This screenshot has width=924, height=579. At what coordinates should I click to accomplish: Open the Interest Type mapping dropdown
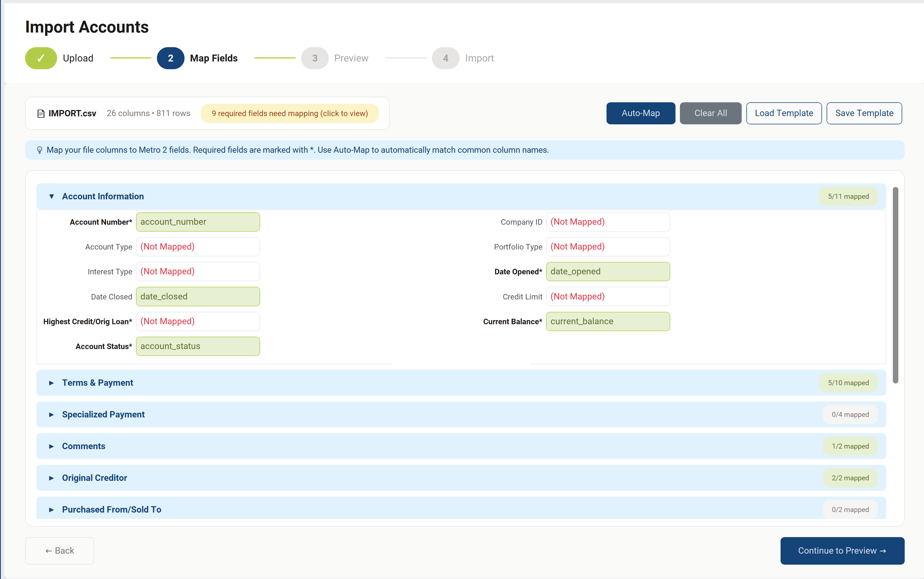coord(198,272)
